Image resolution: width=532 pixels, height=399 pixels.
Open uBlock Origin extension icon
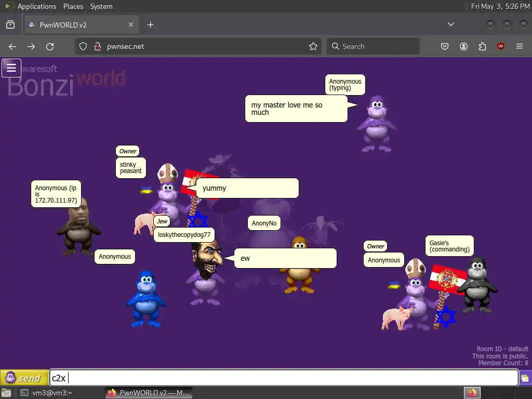(x=501, y=46)
